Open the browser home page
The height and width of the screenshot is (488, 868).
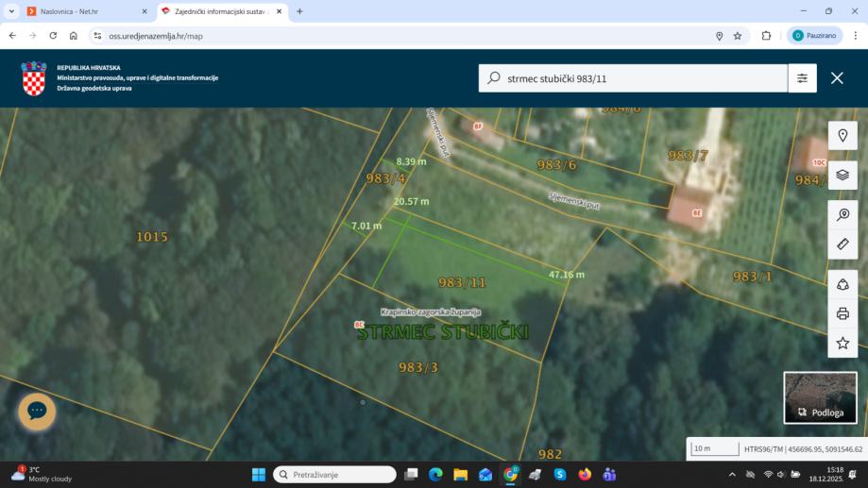click(x=74, y=36)
